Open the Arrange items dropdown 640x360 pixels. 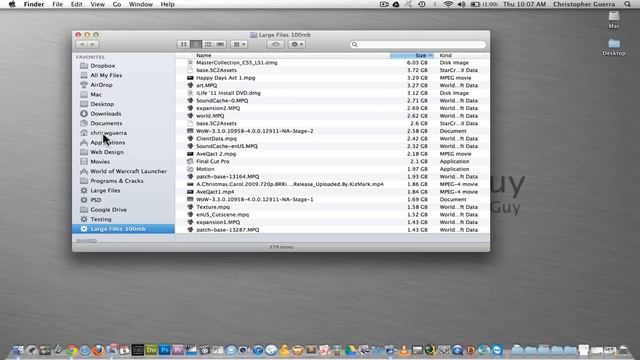[x=239, y=44]
